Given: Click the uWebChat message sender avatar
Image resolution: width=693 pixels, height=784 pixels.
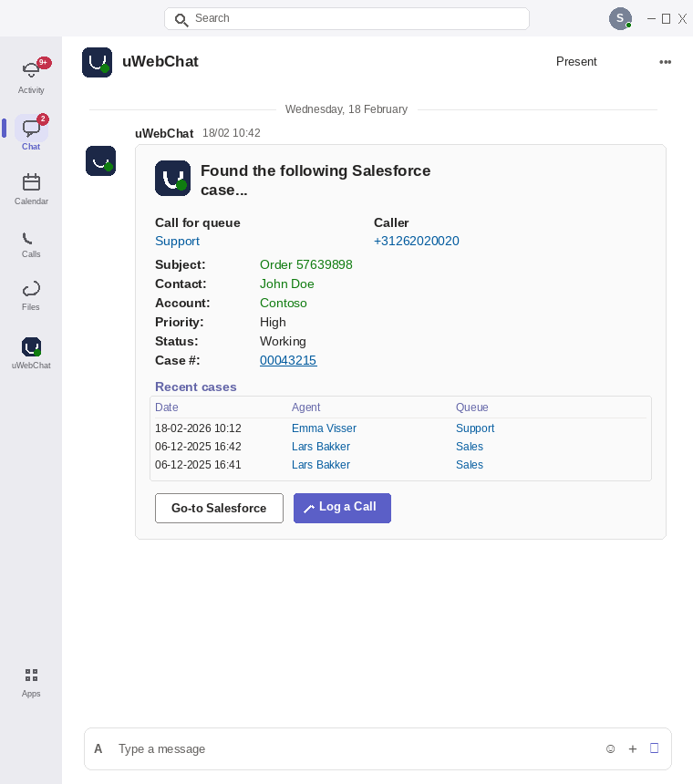Looking at the screenshot, I should pos(100,161).
